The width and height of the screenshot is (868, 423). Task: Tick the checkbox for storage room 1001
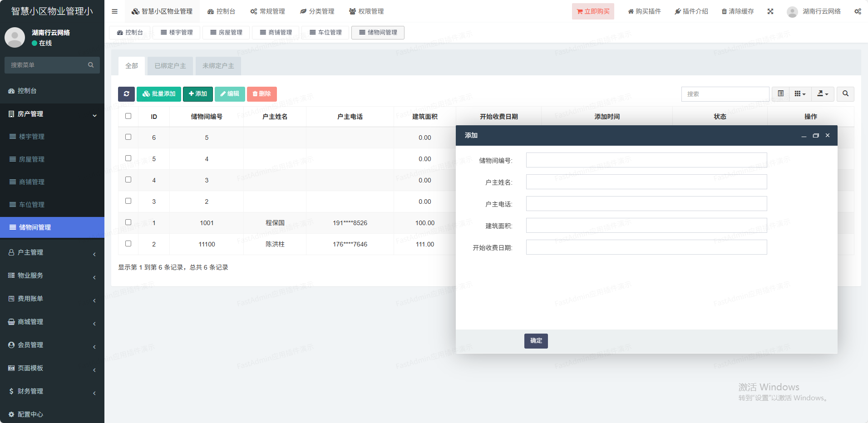click(128, 222)
